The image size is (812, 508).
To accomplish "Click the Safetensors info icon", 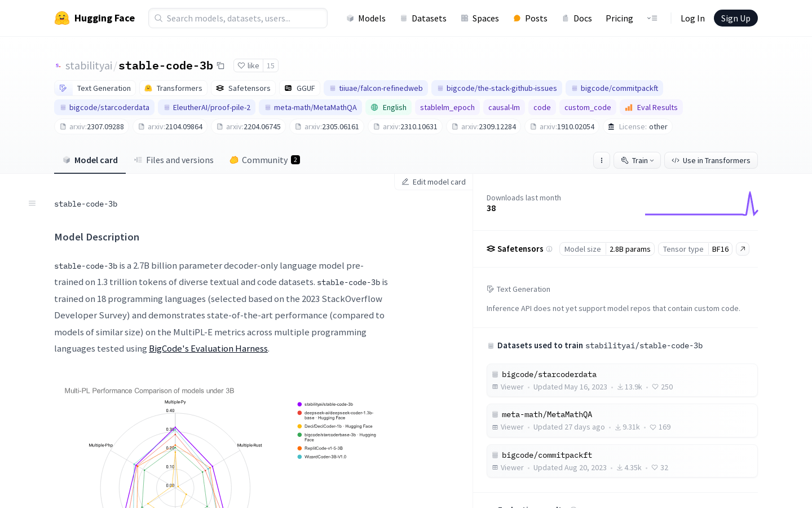I will coord(549,249).
